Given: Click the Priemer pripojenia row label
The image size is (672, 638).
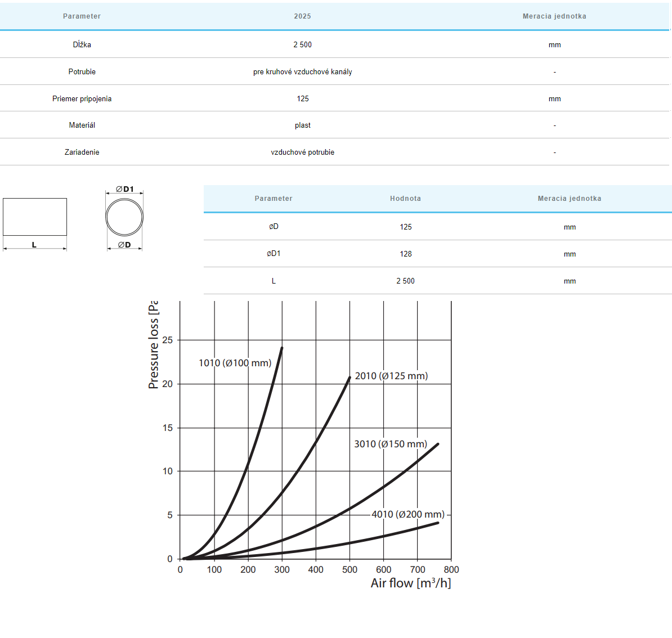Looking at the screenshot, I should pyautogui.click(x=82, y=98).
